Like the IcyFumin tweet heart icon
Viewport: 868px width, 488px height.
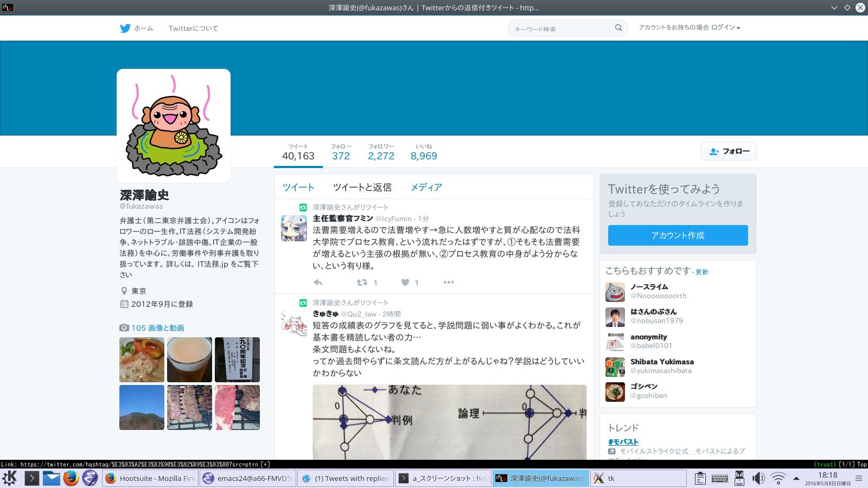(405, 282)
